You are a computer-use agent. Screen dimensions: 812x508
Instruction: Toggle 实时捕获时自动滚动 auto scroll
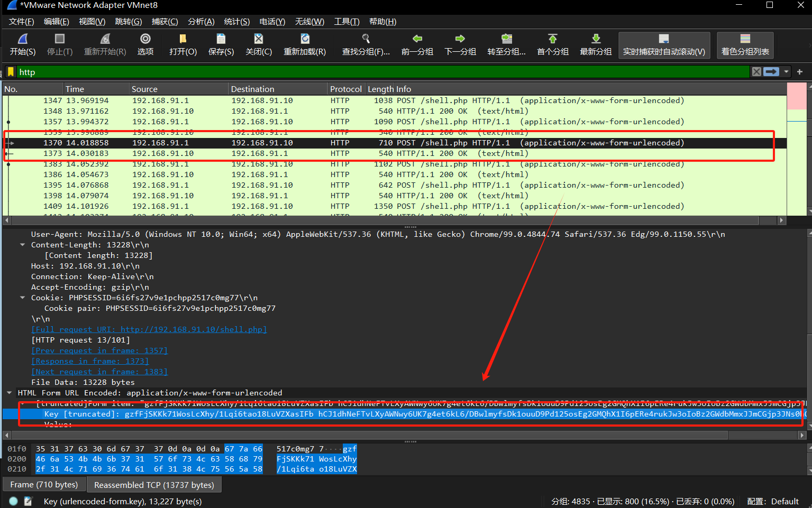click(x=664, y=45)
